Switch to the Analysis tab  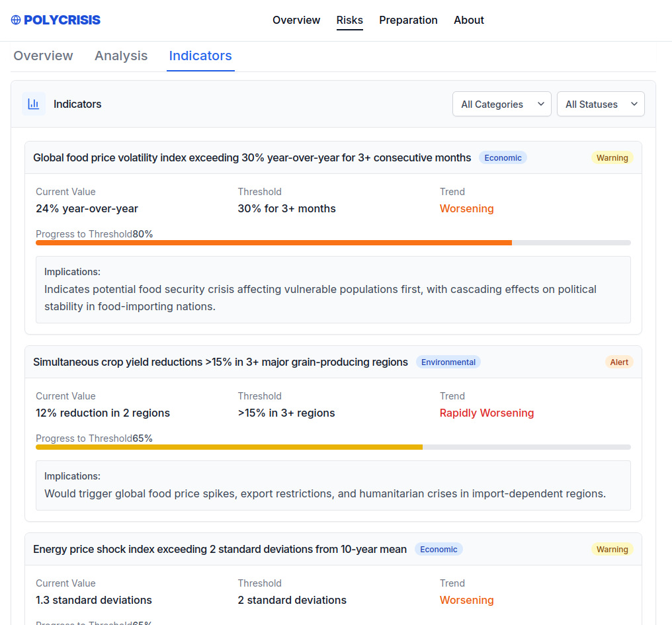pos(121,56)
